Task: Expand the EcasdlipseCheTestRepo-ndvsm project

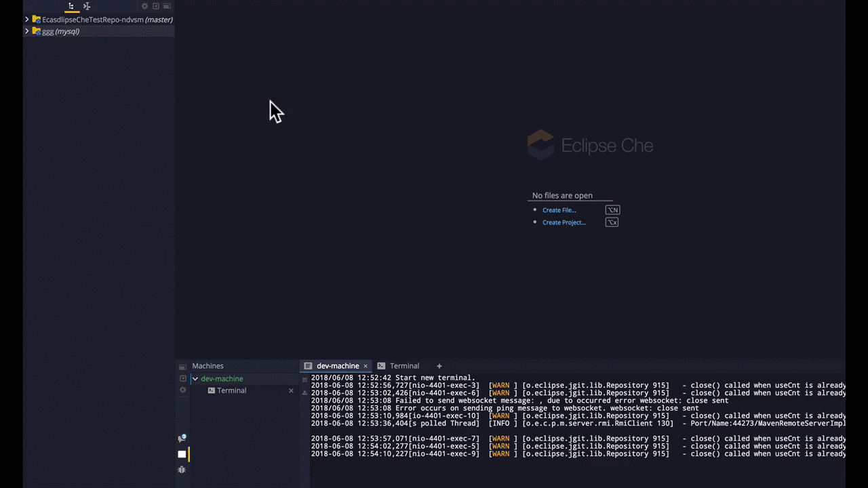Action: 27,20
